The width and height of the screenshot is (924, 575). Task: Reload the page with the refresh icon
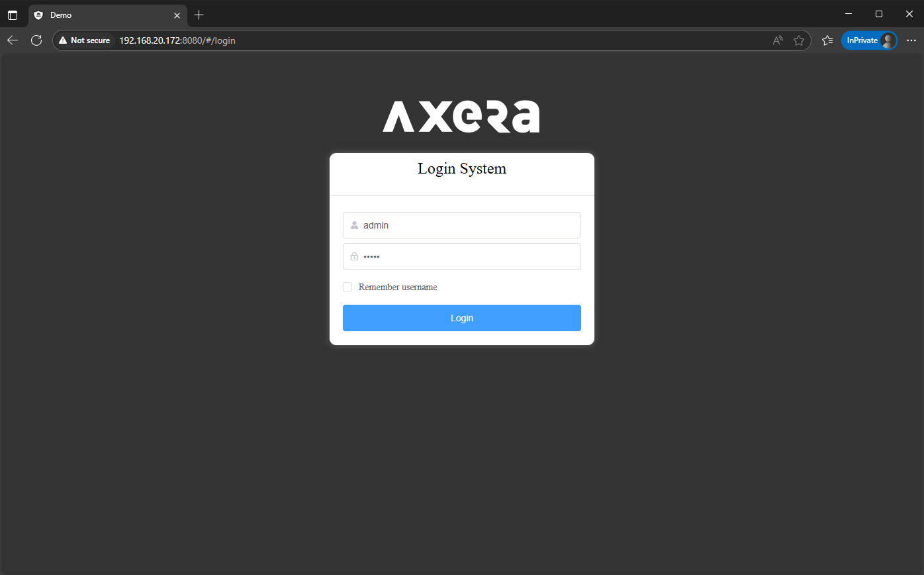tap(36, 40)
